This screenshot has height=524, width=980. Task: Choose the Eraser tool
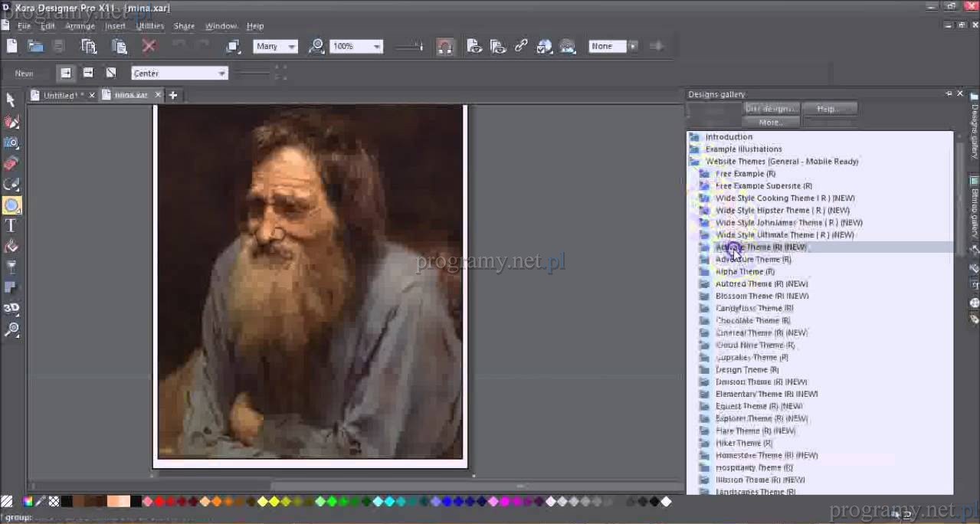(11, 163)
